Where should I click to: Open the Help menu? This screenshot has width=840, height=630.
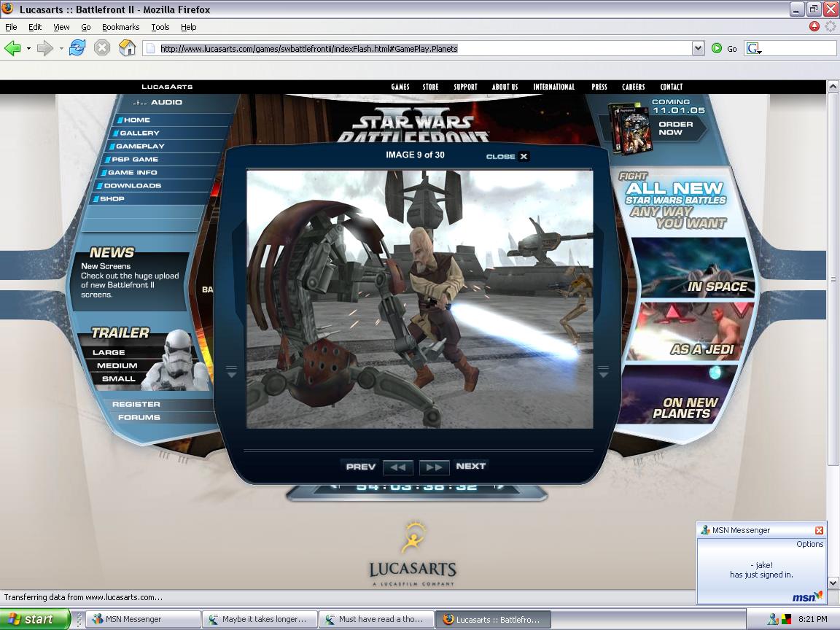pos(189,27)
